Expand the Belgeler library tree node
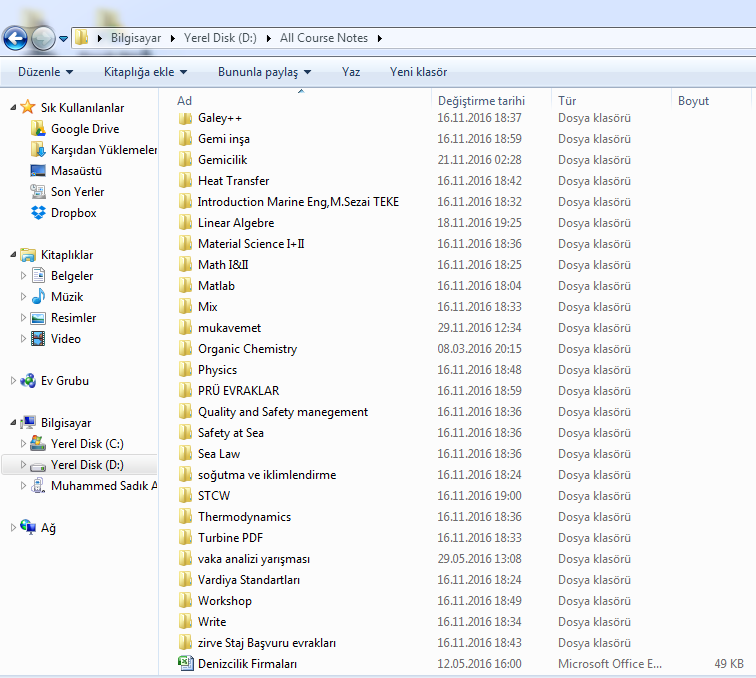 pos(25,276)
